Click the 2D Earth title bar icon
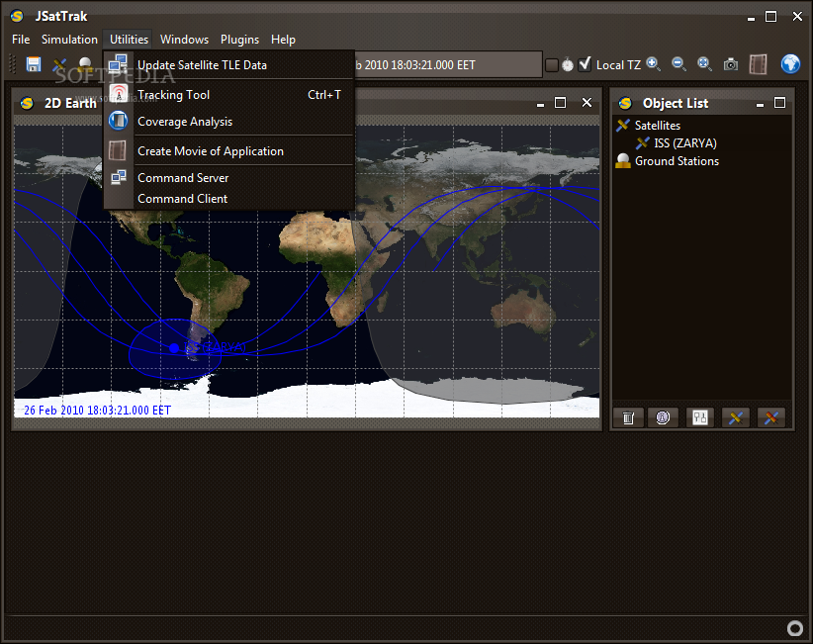Viewport: 813px width, 644px height. (x=27, y=103)
